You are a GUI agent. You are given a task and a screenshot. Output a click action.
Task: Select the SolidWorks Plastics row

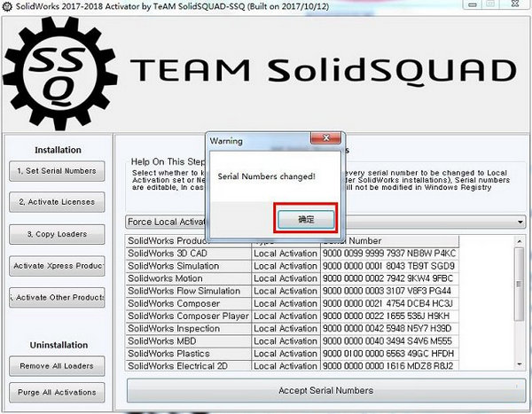coord(292,354)
